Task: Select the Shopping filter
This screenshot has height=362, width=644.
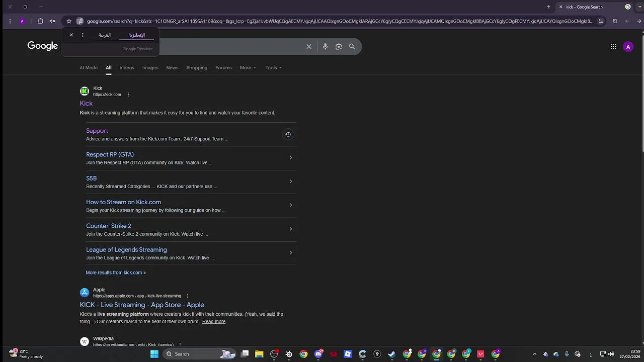Action: [197, 68]
